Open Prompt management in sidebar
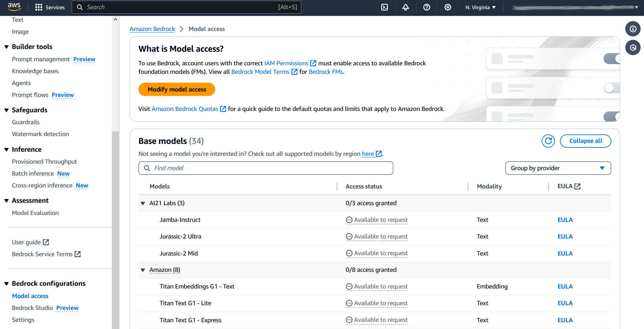The height and width of the screenshot is (329, 644). [x=41, y=59]
